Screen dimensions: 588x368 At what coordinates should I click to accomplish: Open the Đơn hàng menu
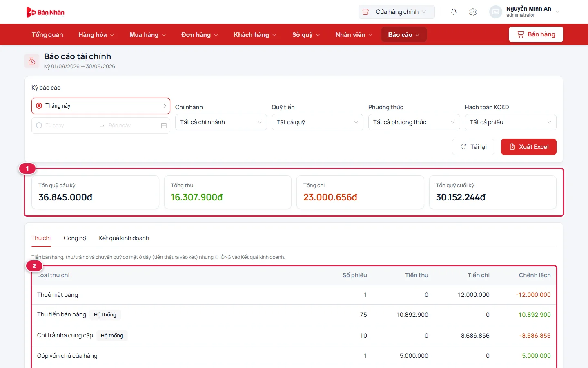(x=200, y=35)
